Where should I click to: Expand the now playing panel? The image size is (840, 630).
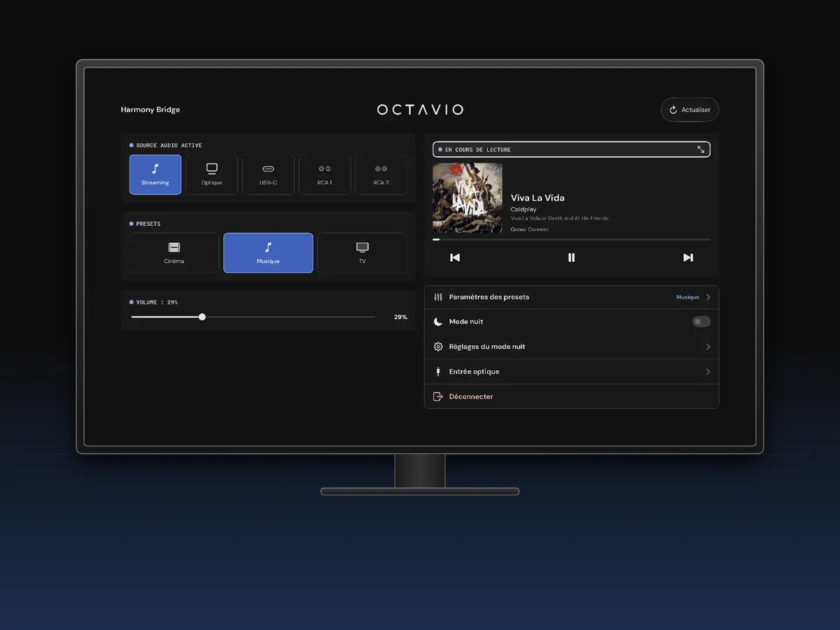pos(701,149)
